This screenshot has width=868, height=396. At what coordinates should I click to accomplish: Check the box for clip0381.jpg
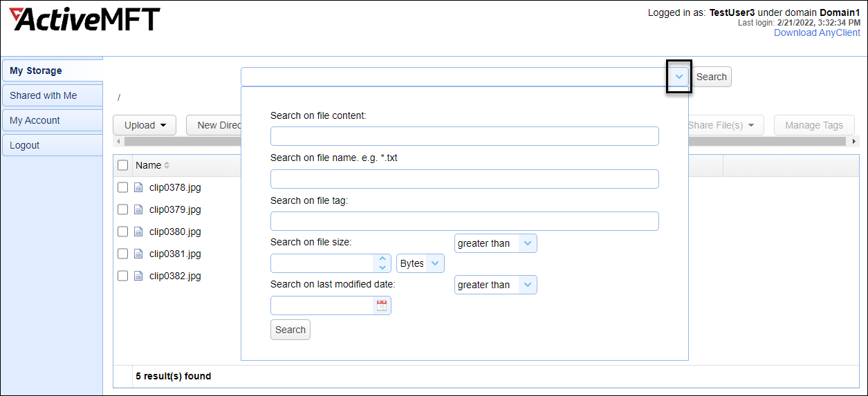tap(122, 254)
